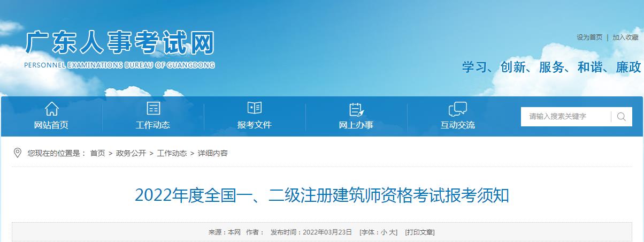Go to 网上办事 in the navigation bar
Viewport: 644px width, 242px height.
[x=356, y=125]
